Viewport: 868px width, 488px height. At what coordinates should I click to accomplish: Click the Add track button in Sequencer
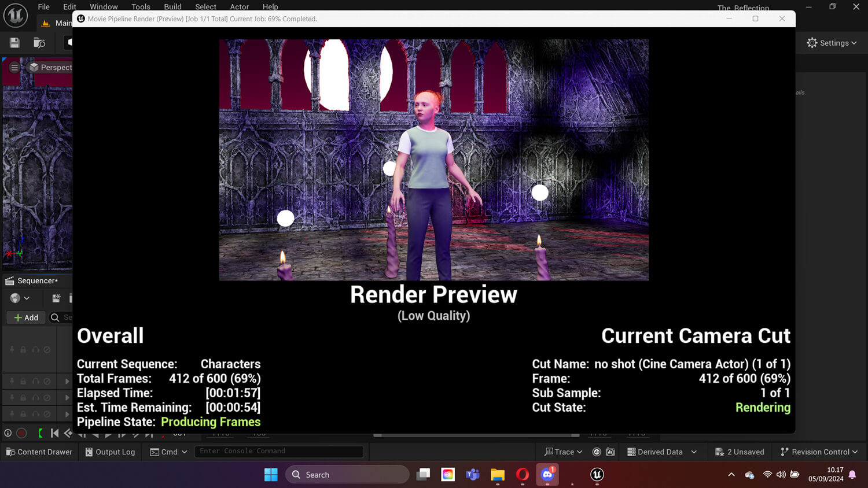point(26,317)
